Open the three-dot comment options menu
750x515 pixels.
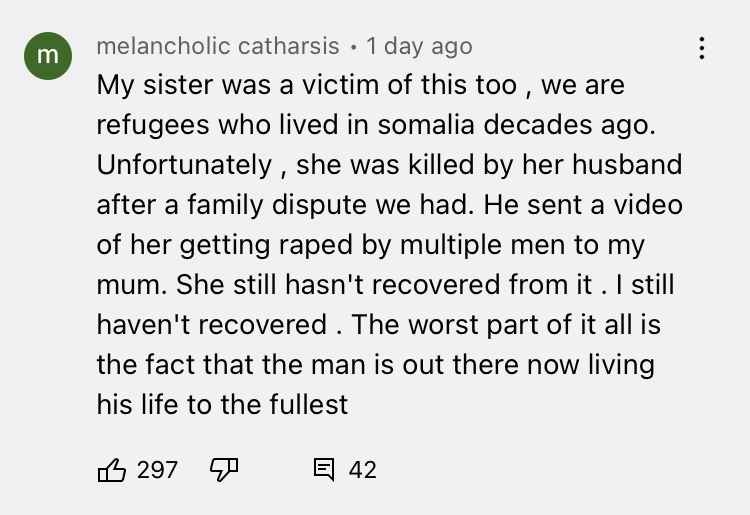click(x=703, y=48)
